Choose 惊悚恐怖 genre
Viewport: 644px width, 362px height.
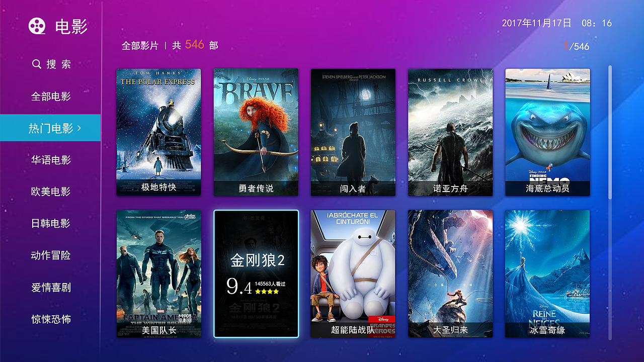[x=51, y=319]
